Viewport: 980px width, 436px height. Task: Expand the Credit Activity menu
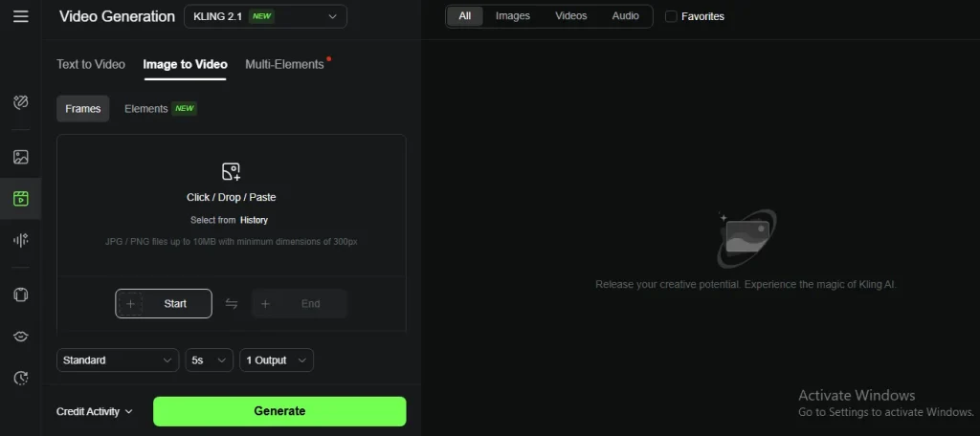click(95, 411)
